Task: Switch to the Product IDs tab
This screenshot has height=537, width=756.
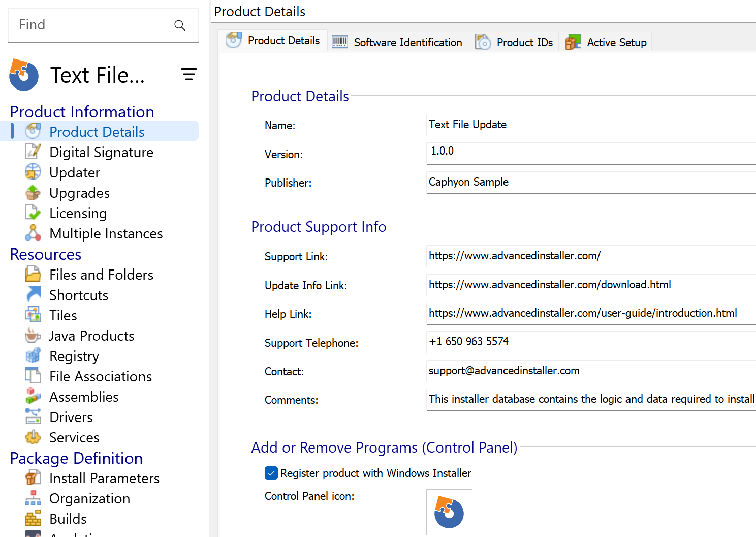Action: pyautogui.click(x=514, y=42)
